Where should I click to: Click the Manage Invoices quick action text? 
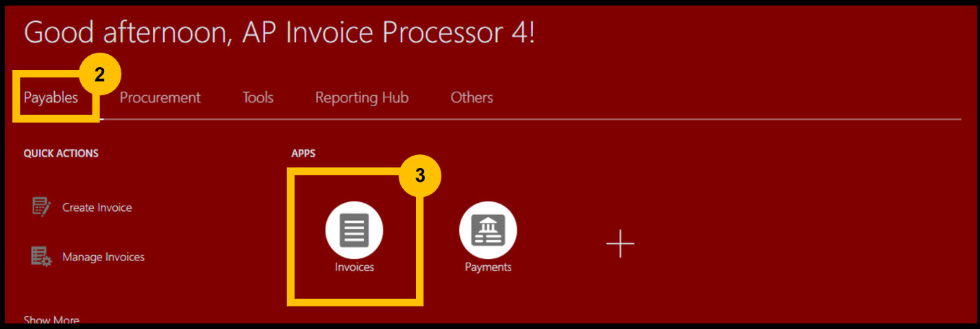tap(103, 257)
